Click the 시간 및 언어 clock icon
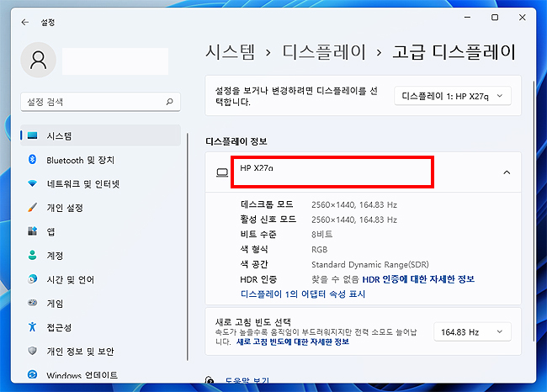The height and width of the screenshot is (392, 547). (x=33, y=279)
